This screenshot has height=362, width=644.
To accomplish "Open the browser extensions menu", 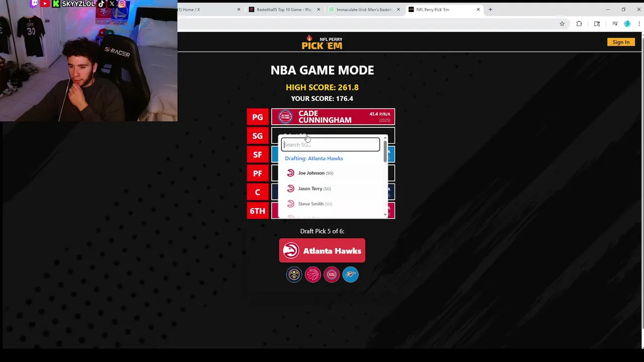I will 579,24.
